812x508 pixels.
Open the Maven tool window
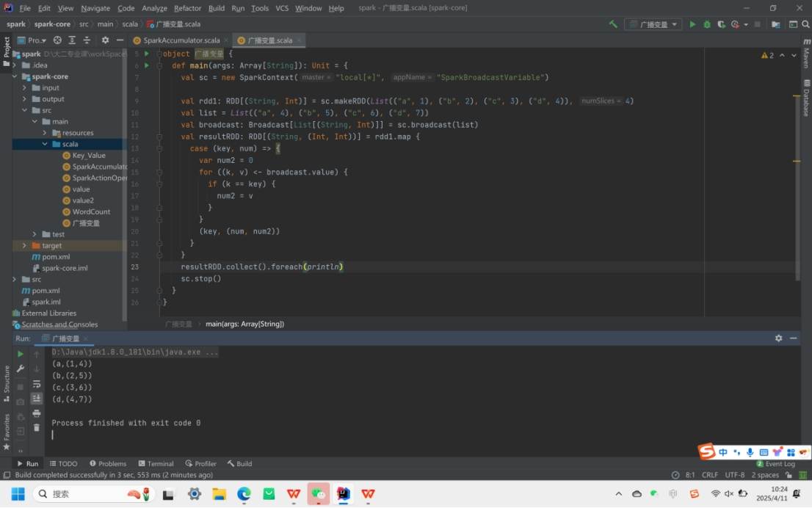[x=806, y=54]
